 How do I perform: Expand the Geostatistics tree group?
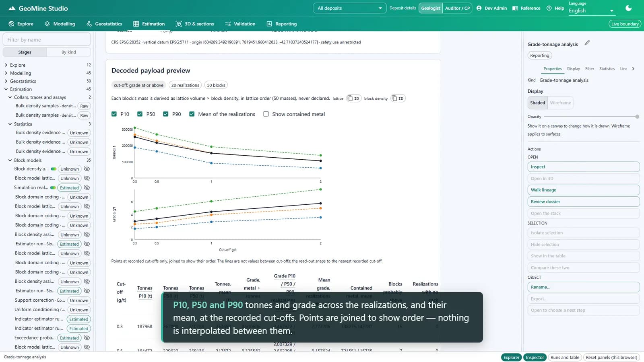pyautogui.click(x=6, y=81)
